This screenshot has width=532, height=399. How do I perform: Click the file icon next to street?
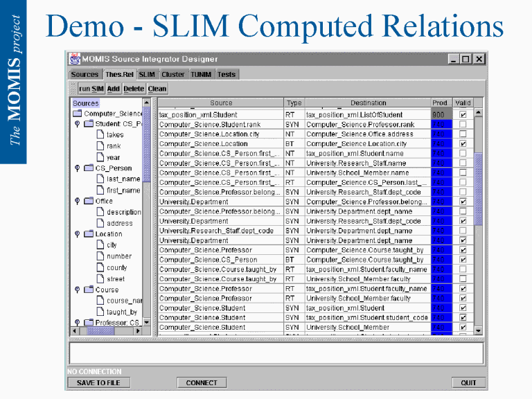click(100, 278)
